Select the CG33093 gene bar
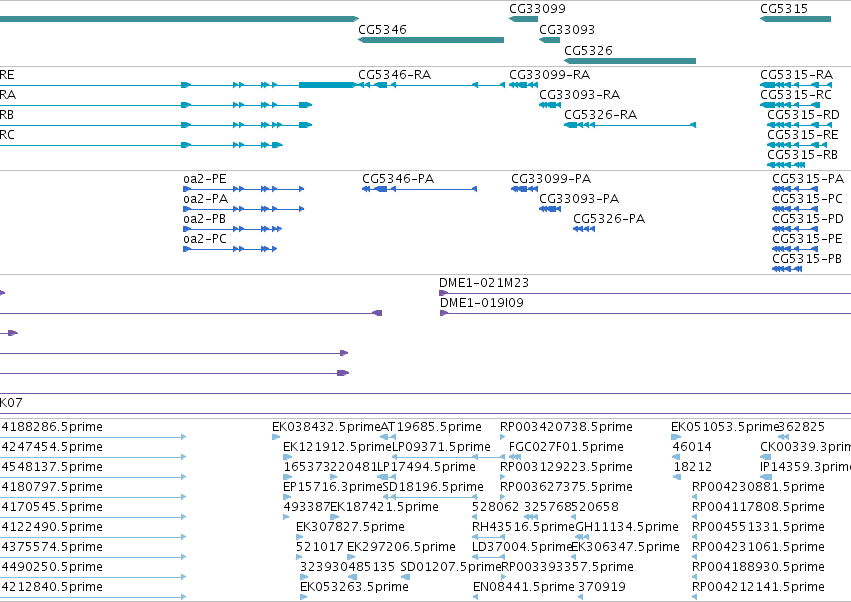The image size is (851, 602). (549, 40)
